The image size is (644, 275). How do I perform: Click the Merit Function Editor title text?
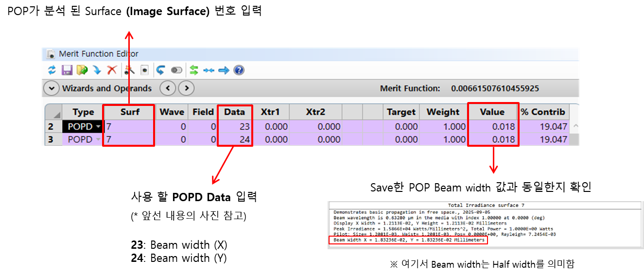coord(99,53)
